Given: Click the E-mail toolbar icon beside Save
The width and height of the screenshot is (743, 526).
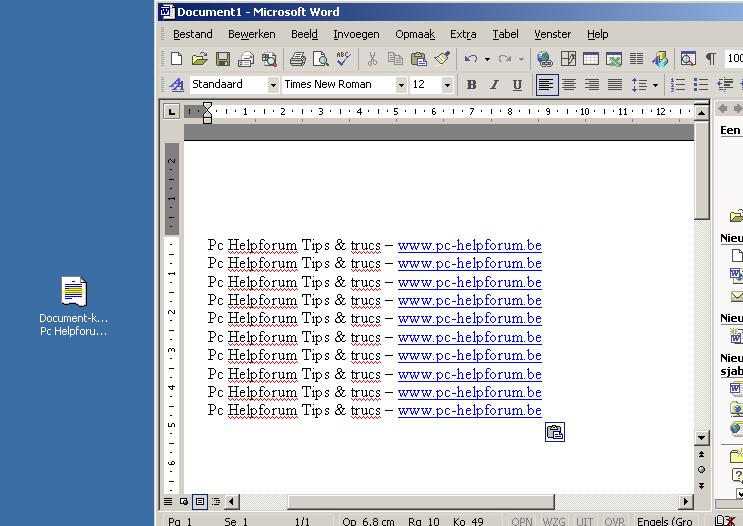Looking at the screenshot, I should [x=246, y=59].
